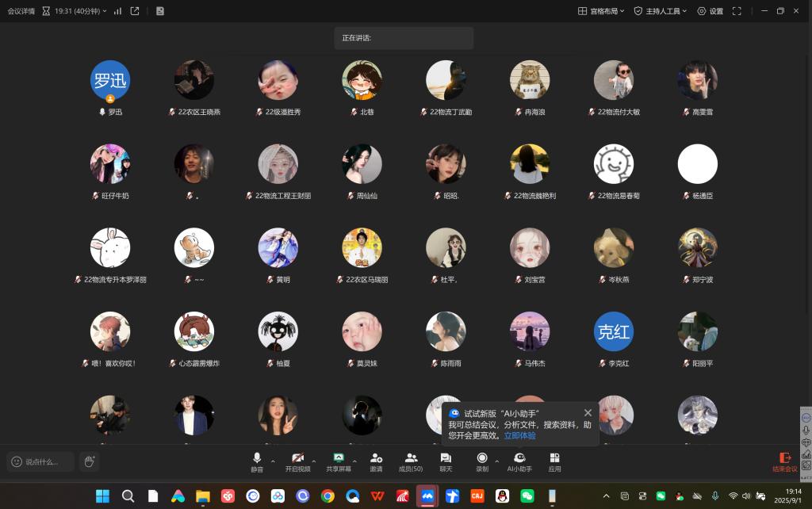Expand the arrow next to 静音
Image resolution: width=812 pixels, height=509 pixels.
pyautogui.click(x=274, y=461)
